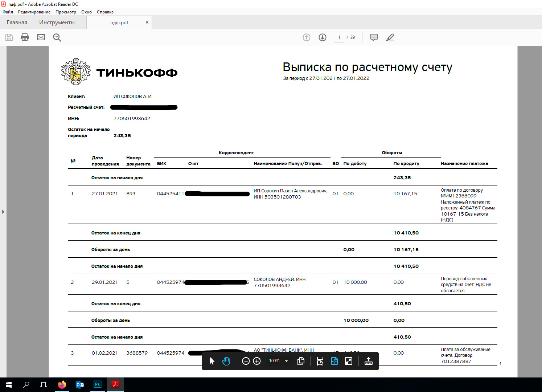Activate the Hand pan tool

(x=226, y=361)
